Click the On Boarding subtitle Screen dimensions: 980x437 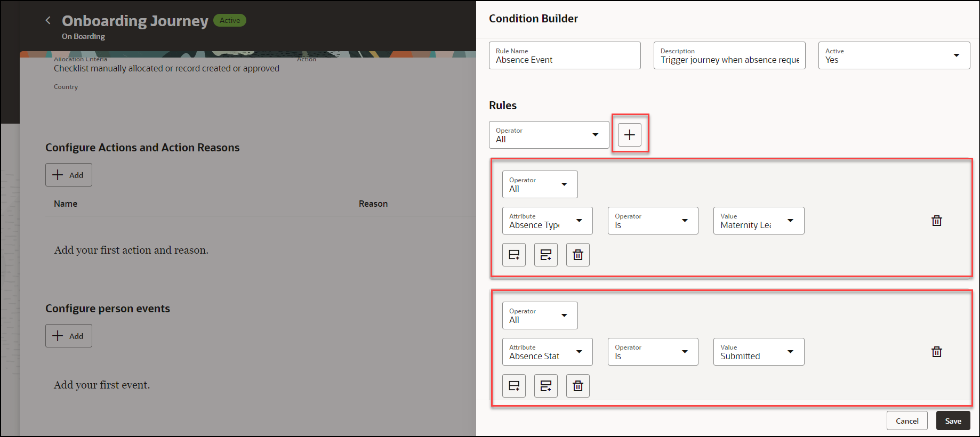tap(83, 36)
